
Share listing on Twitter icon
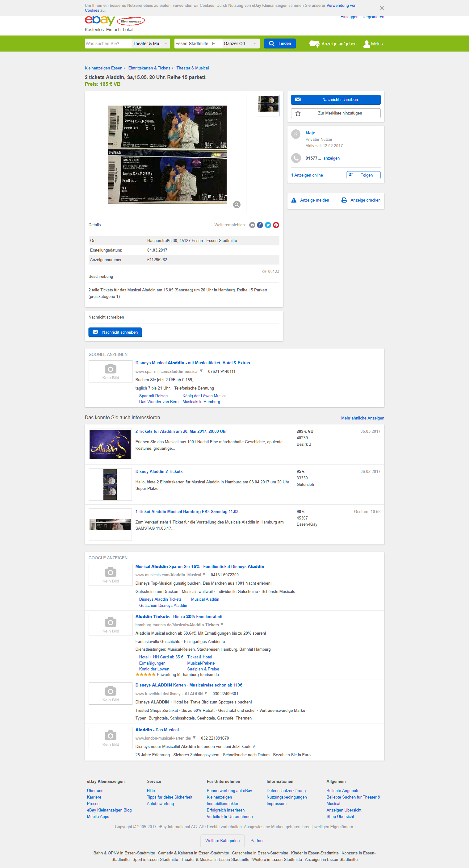(x=268, y=225)
